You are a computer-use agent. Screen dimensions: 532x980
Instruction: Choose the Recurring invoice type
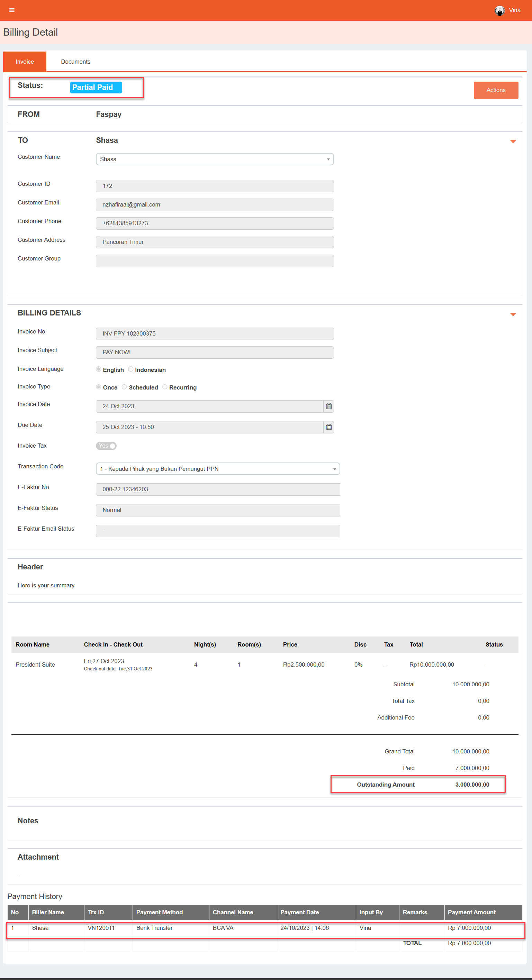pos(165,387)
